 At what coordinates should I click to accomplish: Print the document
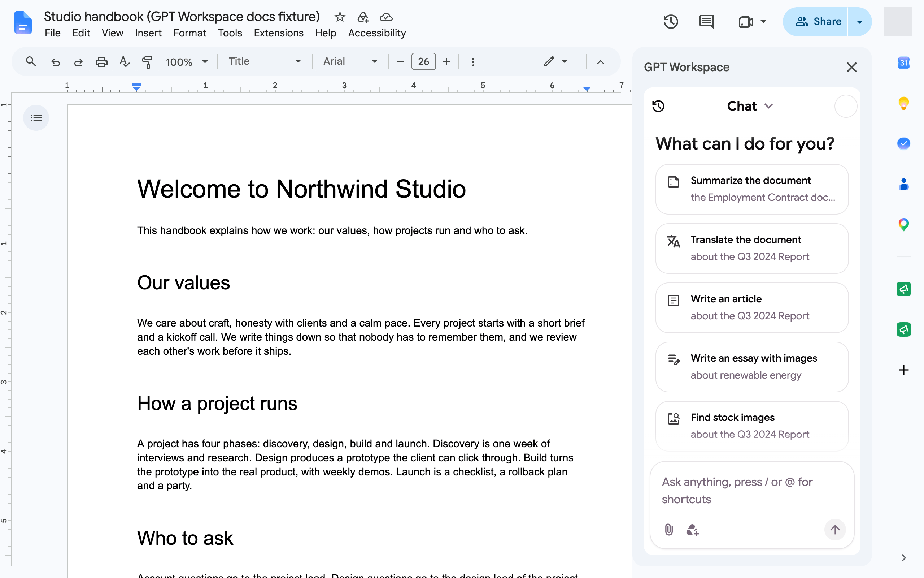click(x=101, y=61)
